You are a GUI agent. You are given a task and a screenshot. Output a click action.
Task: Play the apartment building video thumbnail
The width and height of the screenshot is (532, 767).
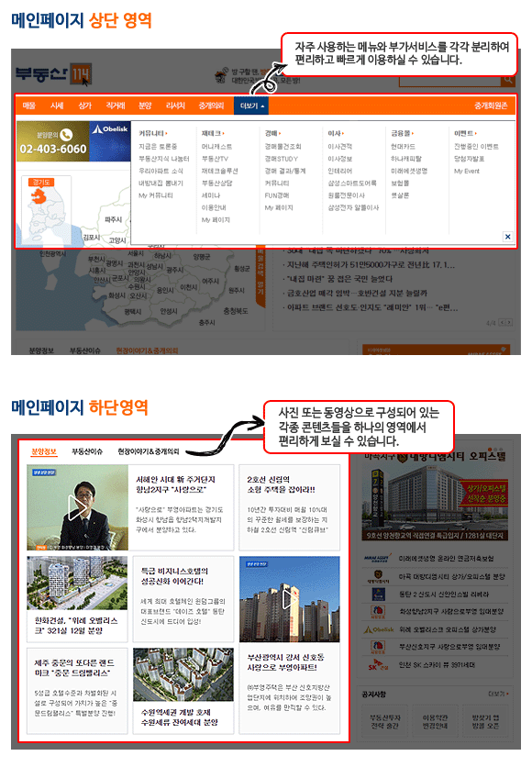tap(289, 599)
